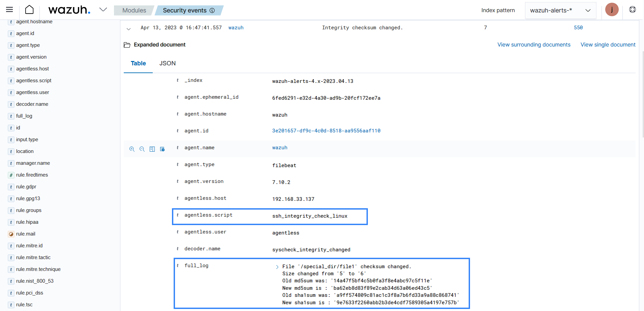The width and height of the screenshot is (644, 311).
Task: Select rule.gdpr field in sidebar
Action: [x=26, y=187]
